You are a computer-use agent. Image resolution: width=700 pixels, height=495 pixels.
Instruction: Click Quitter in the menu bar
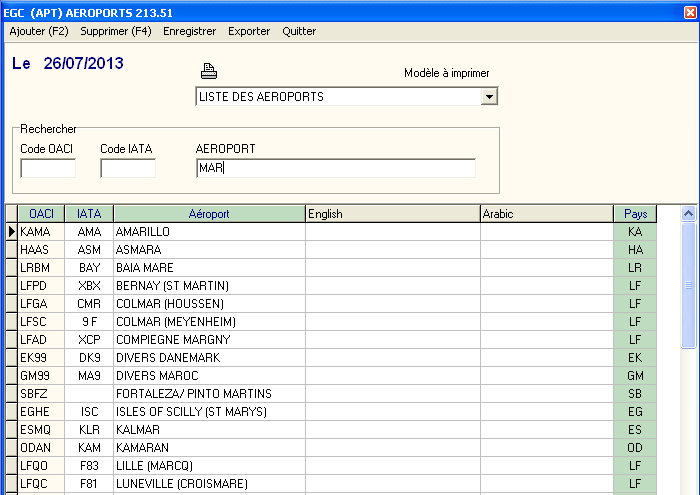tap(299, 31)
